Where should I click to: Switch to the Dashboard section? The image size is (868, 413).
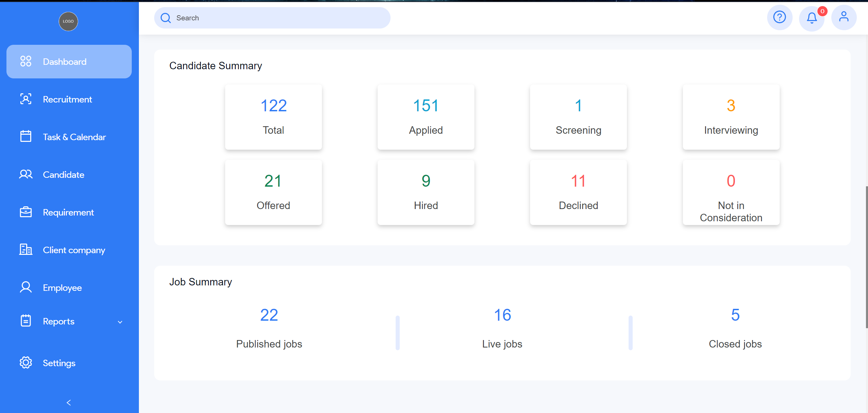[x=65, y=61]
